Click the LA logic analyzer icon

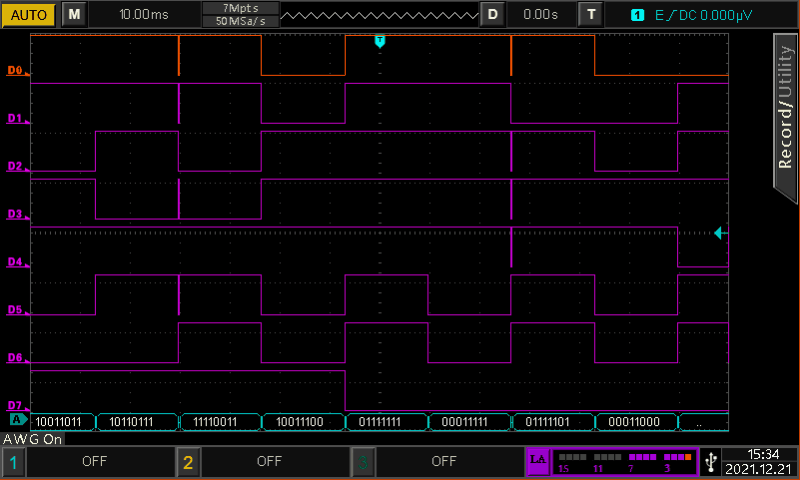(537, 461)
